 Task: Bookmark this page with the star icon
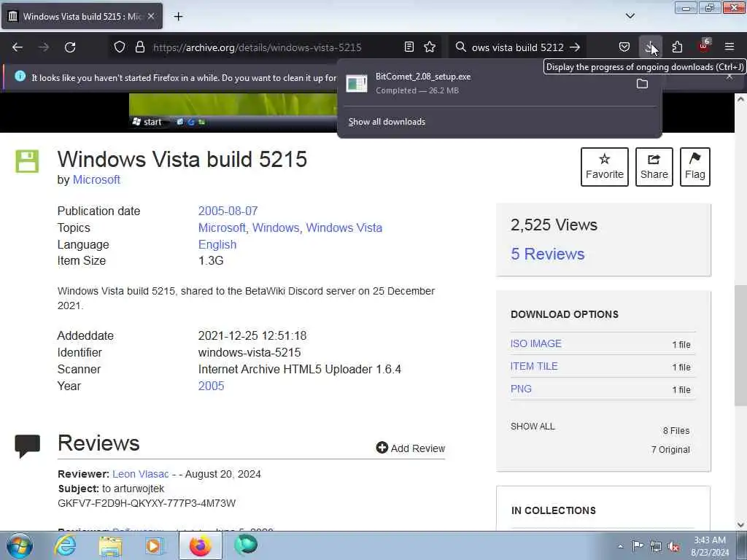click(430, 47)
